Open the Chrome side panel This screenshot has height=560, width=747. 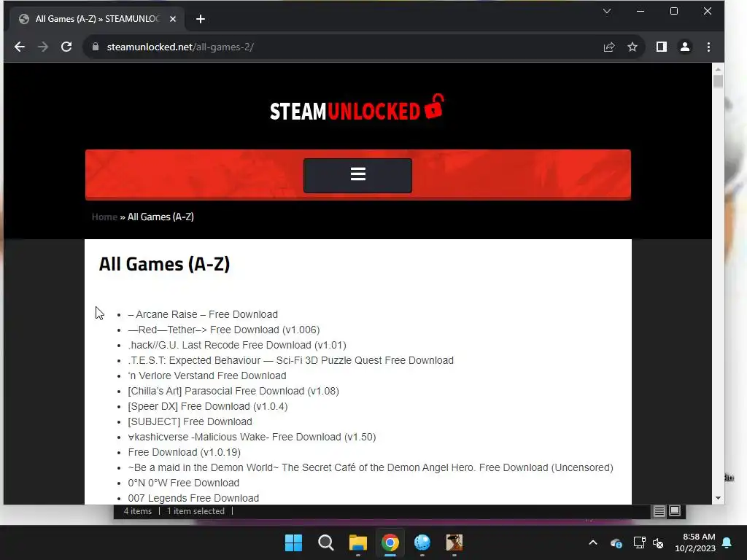point(661,47)
